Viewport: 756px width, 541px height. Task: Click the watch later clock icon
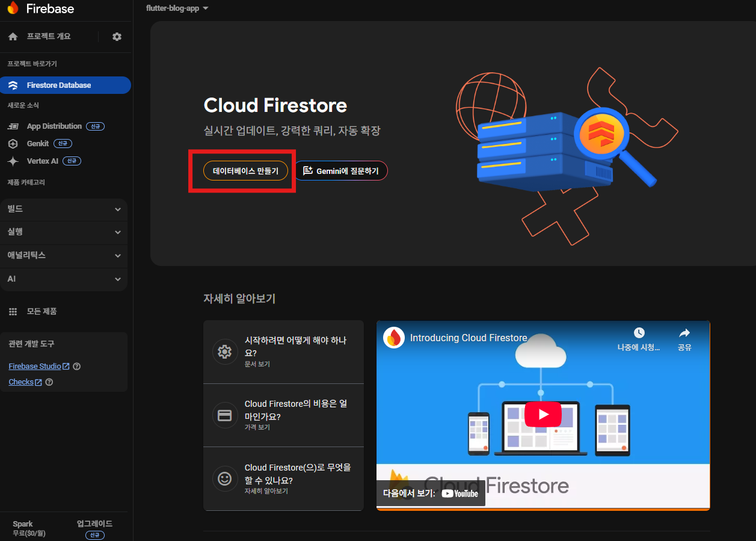(x=639, y=333)
